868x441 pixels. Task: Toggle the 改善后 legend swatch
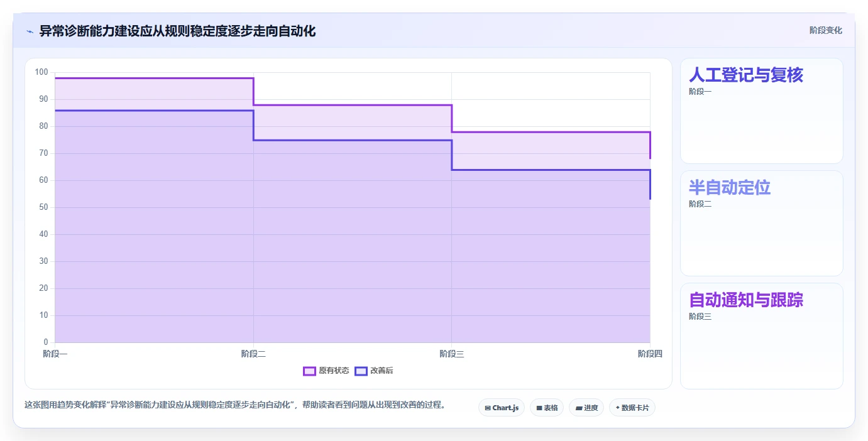coord(361,371)
